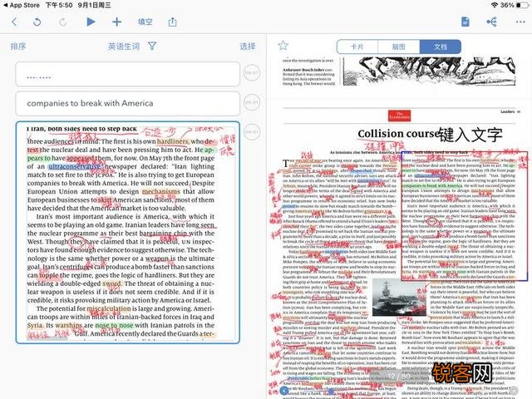Switch to the 脑图 tab
This screenshot has height=399, width=532.
[x=399, y=47]
